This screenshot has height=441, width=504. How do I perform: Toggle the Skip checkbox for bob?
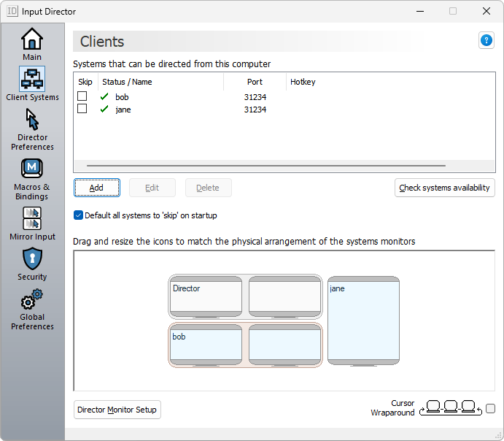click(82, 96)
